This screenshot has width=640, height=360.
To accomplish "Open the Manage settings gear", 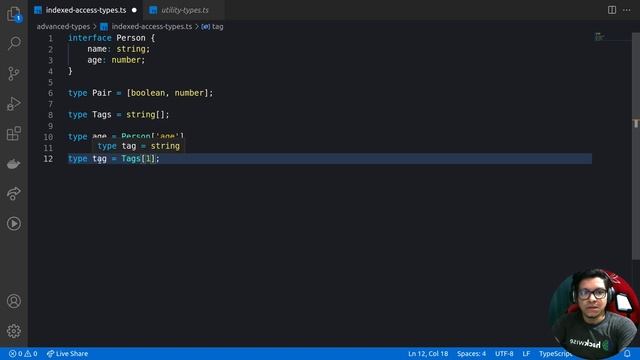I will pyautogui.click(x=14, y=331).
